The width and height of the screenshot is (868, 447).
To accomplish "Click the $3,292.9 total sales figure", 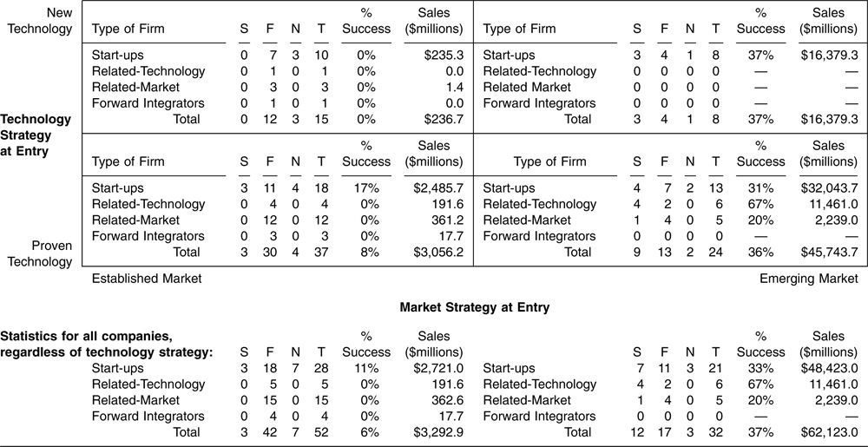I will click(x=437, y=432).
